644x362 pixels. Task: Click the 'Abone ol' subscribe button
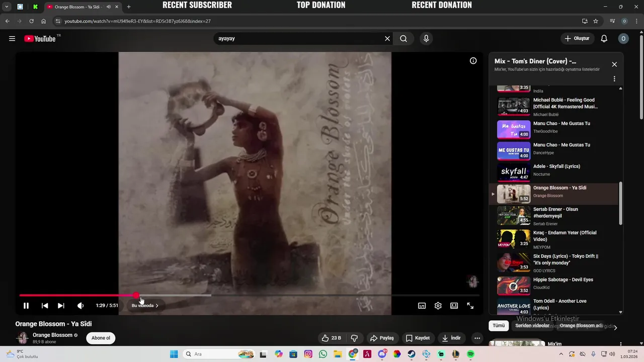coord(101,338)
